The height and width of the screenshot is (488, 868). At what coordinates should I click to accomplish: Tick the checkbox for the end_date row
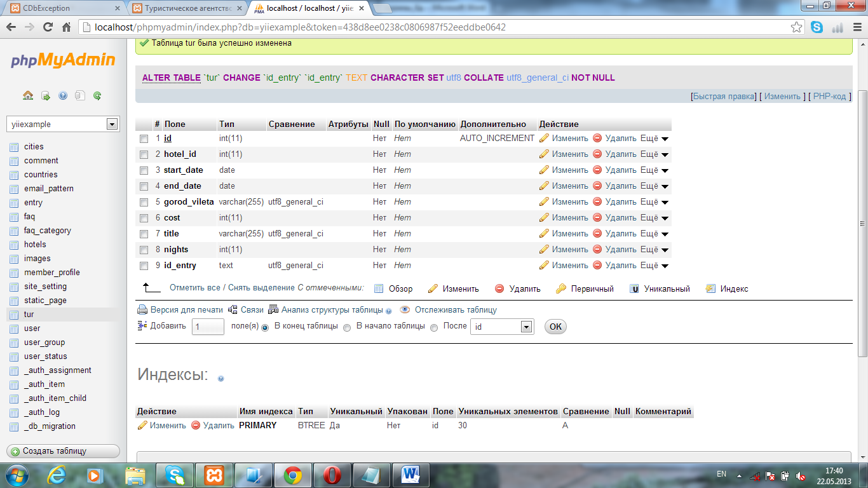click(144, 186)
